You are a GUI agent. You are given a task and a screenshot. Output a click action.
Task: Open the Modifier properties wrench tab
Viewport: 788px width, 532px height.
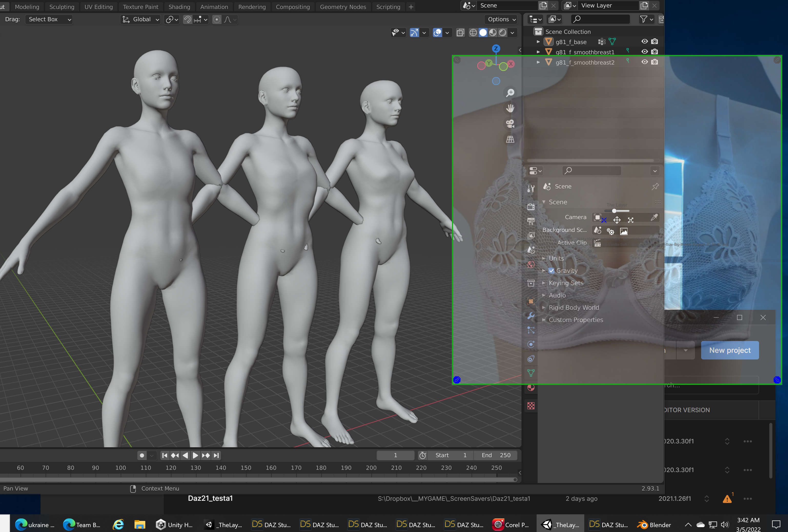coord(531,316)
